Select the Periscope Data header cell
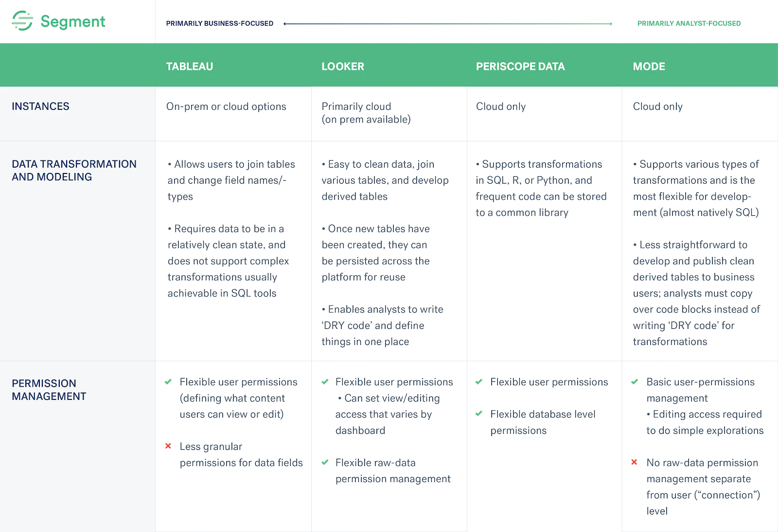778x532 pixels. (520, 66)
